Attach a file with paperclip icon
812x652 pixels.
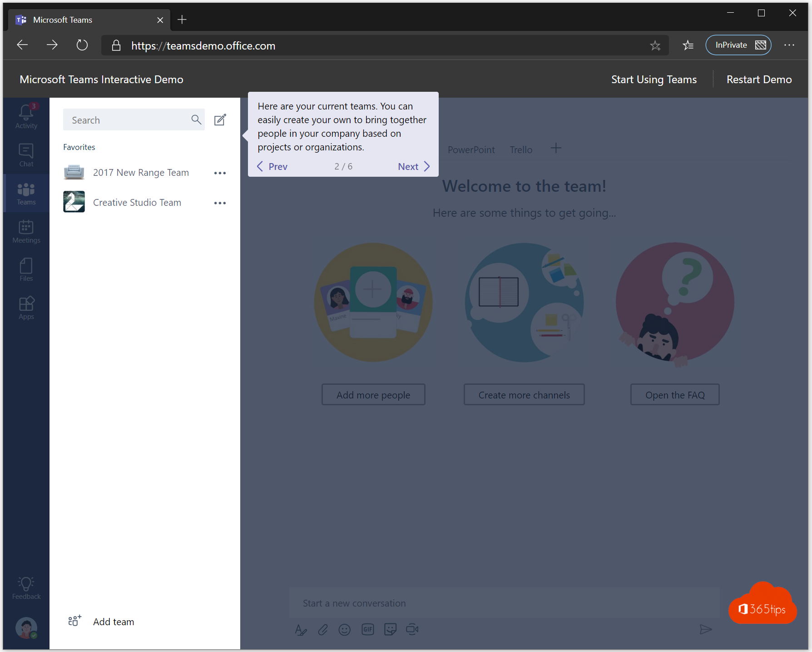(323, 629)
